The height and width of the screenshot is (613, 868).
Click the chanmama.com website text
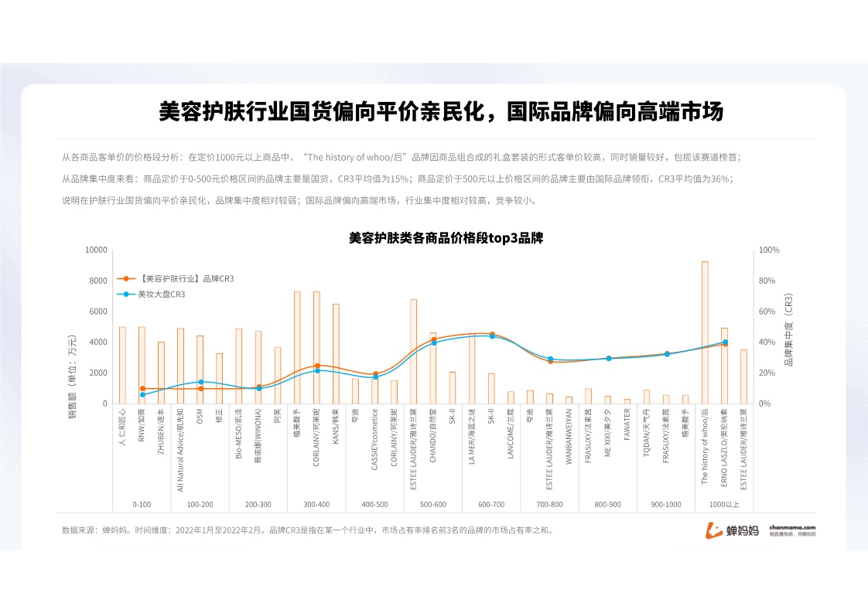(x=791, y=526)
